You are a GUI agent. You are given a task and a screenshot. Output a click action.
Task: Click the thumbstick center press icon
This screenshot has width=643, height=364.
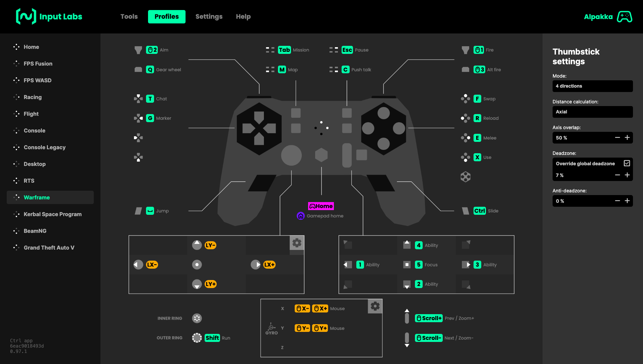(197, 265)
